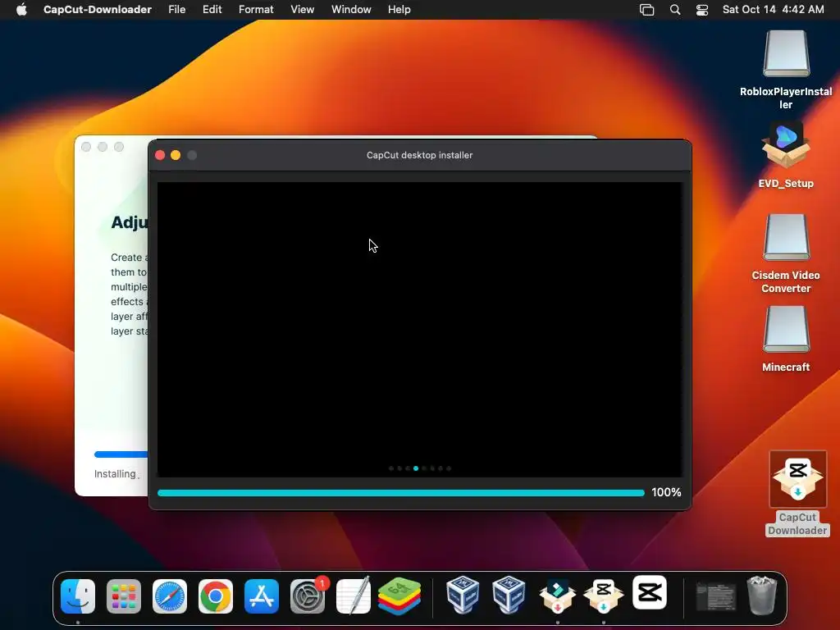Image resolution: width=840 pixels, height=630 pixels.
Task: Open TextEdit from the dock
Action: [354, 596]
